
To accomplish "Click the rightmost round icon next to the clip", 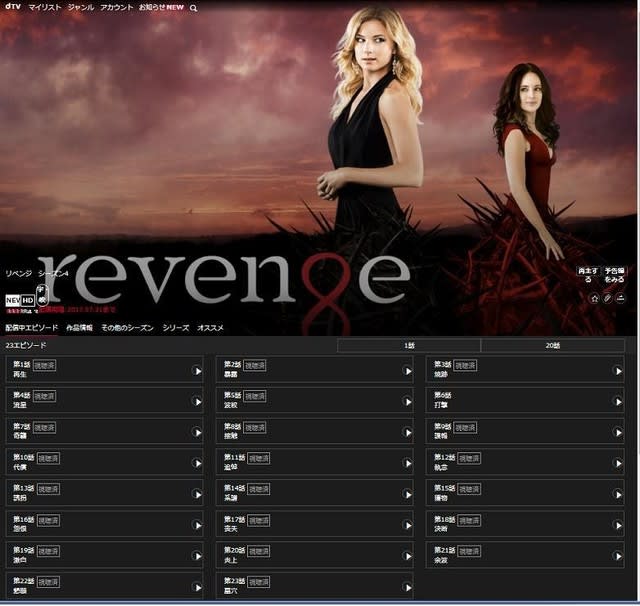I will click(620, 298).
